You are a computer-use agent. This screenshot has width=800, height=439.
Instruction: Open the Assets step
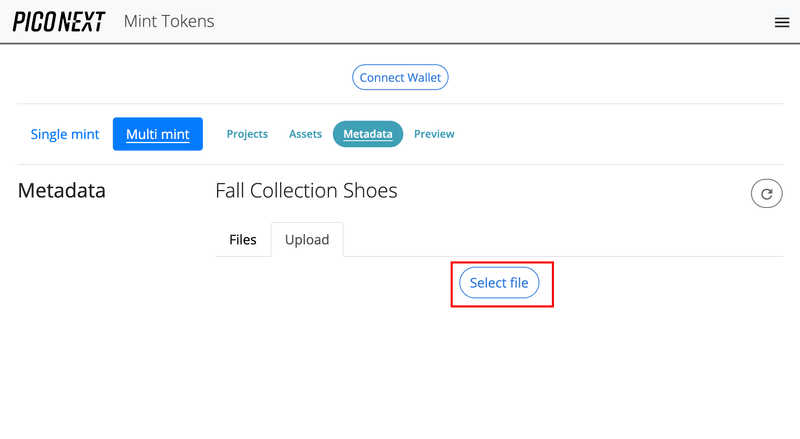[305, 134]
